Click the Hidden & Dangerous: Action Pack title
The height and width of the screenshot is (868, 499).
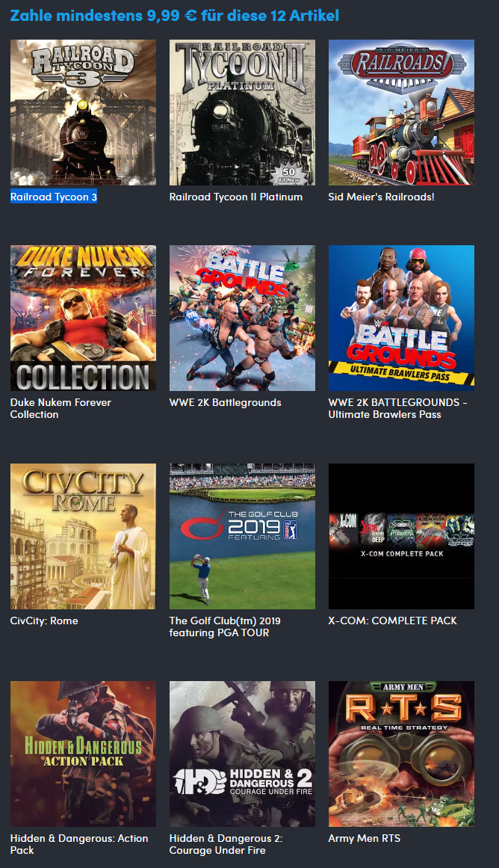tap(79, 844)
